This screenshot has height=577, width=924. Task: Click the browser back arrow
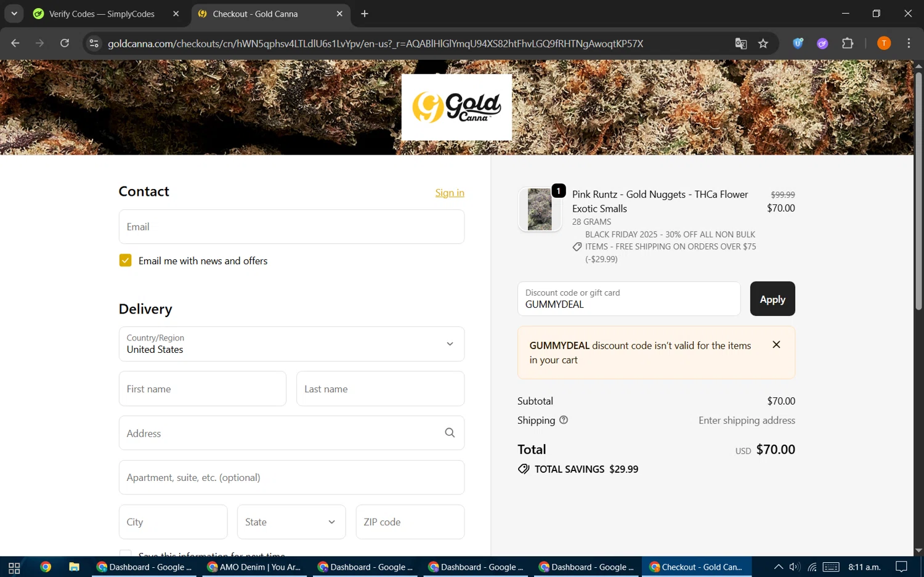pyautogui.click(x=15, y=43)
